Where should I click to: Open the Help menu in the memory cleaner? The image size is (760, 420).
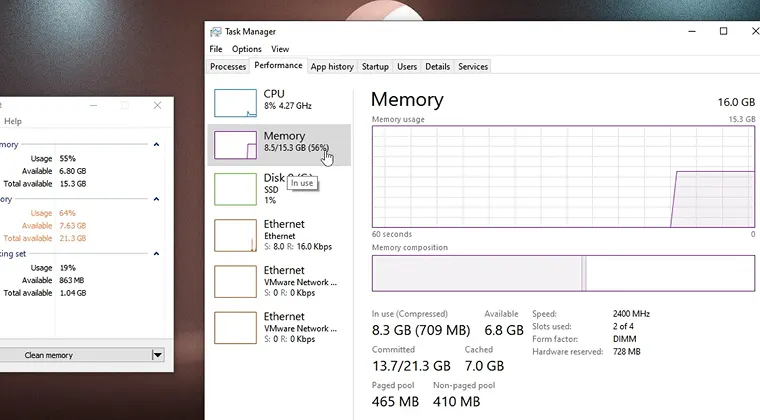click(13, 122)
